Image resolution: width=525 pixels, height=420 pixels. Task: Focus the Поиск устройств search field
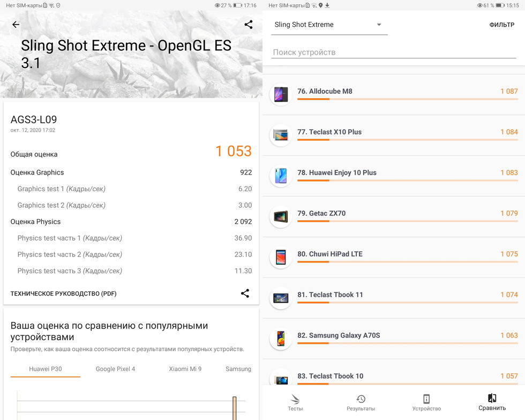point(393,52)
